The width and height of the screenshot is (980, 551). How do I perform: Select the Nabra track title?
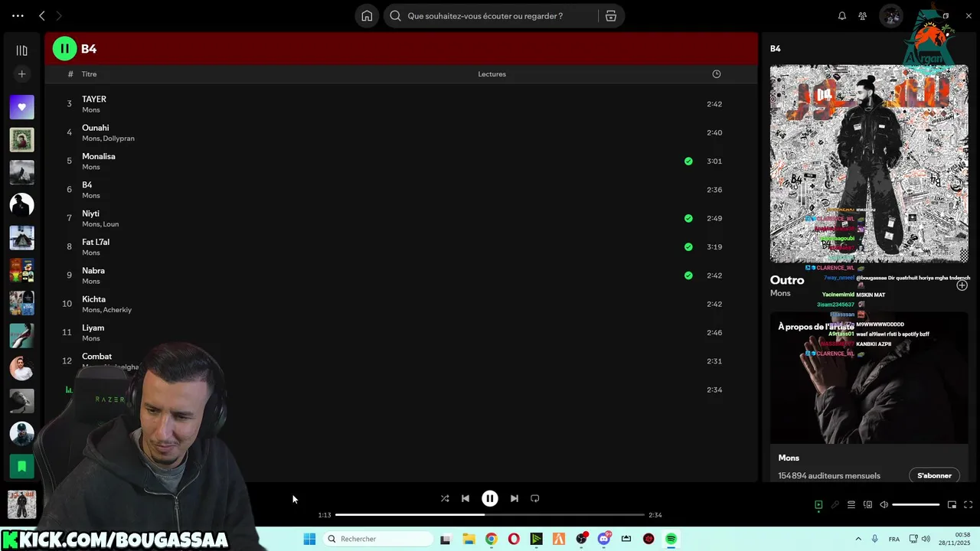click(x=93, y=271)
